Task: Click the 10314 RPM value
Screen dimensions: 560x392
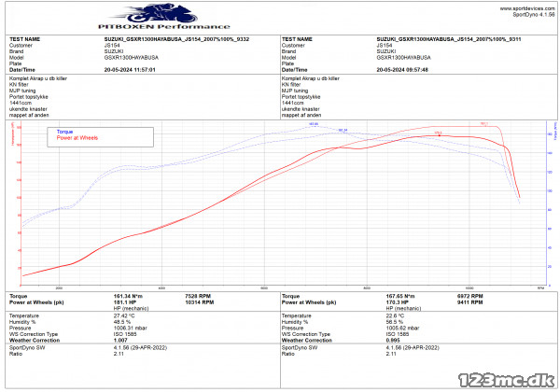Action: tap(200, 302)
